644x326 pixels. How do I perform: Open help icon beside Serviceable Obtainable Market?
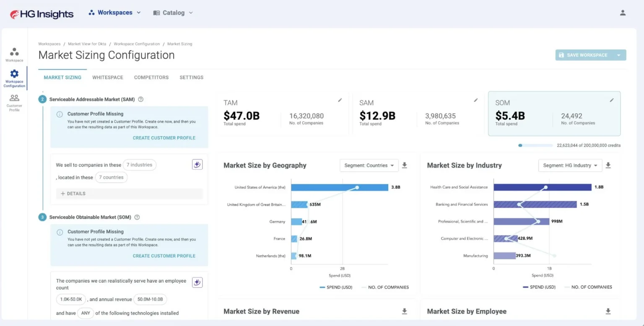click(x=137, y=217)
